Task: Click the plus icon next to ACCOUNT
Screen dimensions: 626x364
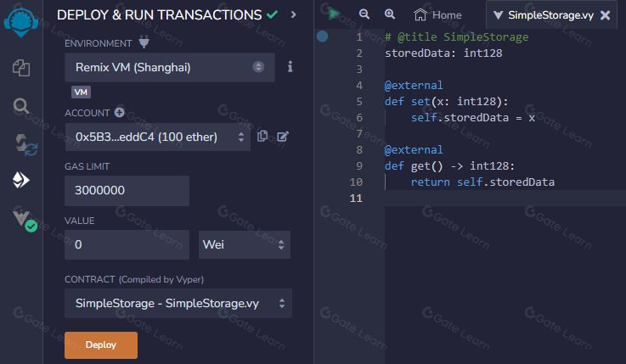Action: (120, 112)
